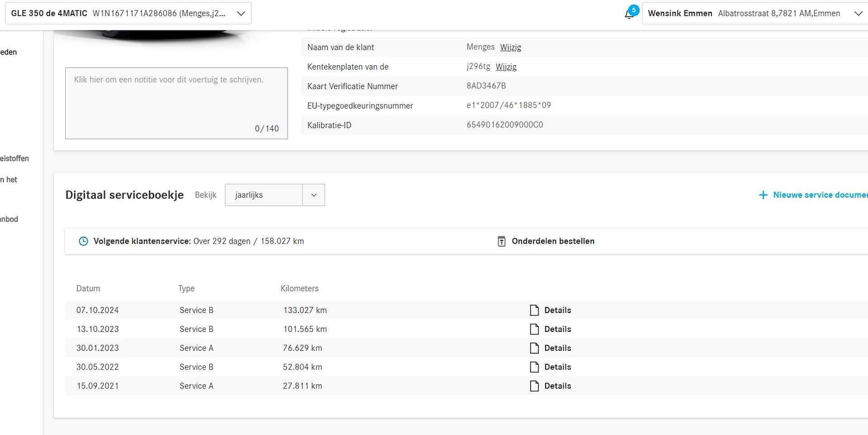
Task: Click the Onderdelen bestellen clipboard icon
Action: (501, 241)
